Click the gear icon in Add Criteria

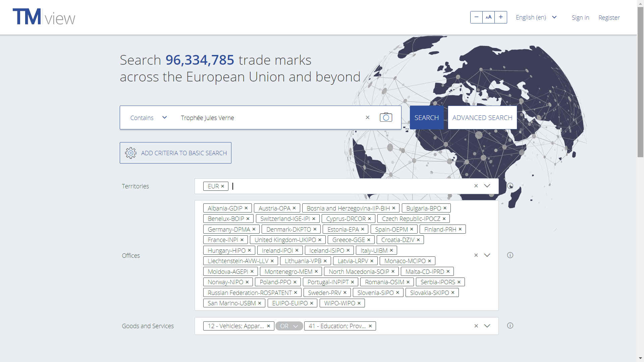131,153
